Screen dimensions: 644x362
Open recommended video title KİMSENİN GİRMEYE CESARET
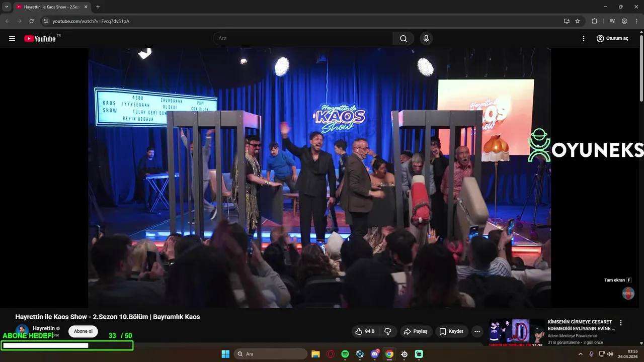coord(581,325)
